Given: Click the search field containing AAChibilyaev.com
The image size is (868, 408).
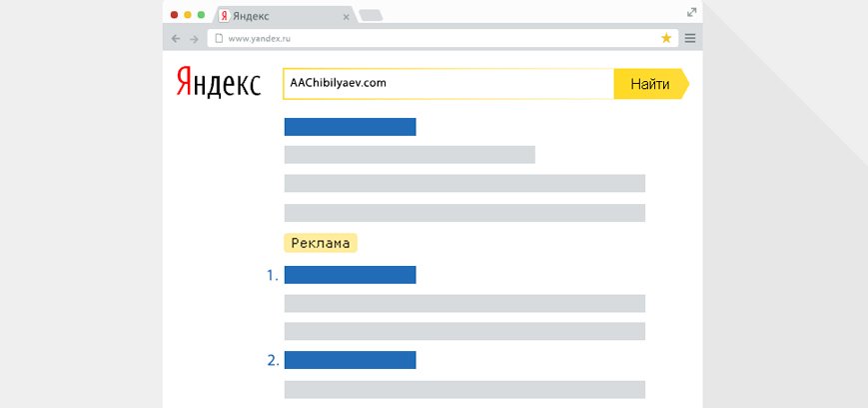Looking at the screenshot, I should pyautogui.click(x=447, y=84).
